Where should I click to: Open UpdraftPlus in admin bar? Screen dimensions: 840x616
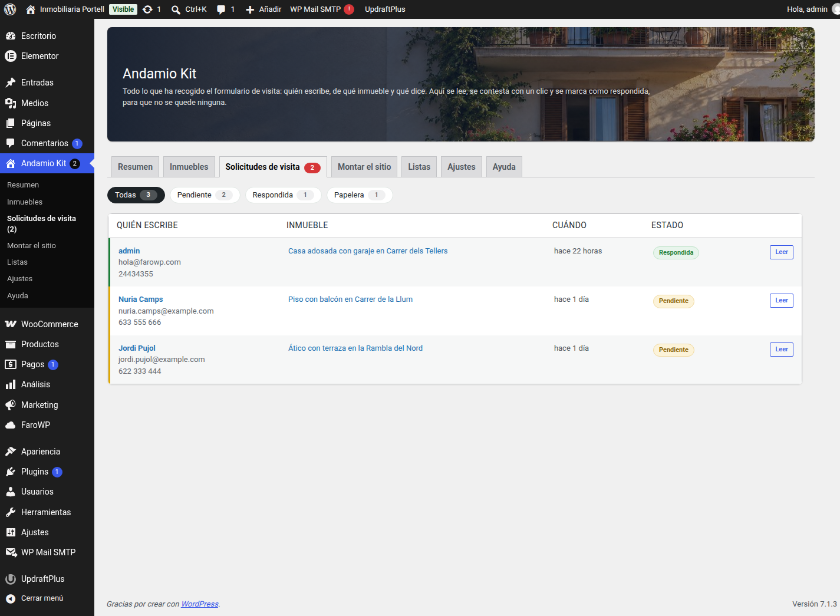coord(385,9)
